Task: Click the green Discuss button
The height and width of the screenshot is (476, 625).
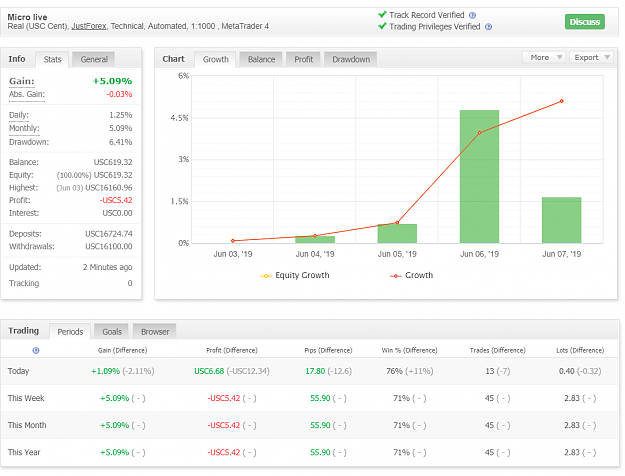Action: point(585,22)
